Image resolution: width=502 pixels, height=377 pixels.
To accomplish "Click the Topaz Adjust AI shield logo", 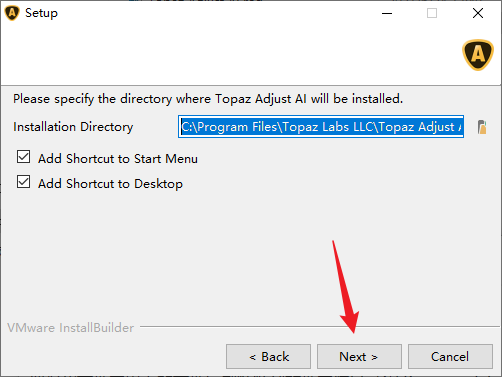I will pos(478,55).
